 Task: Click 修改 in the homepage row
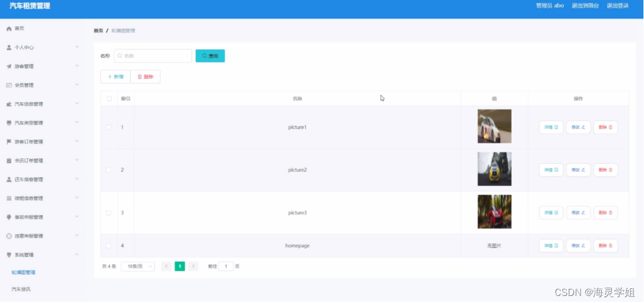(x=578, y=246)
